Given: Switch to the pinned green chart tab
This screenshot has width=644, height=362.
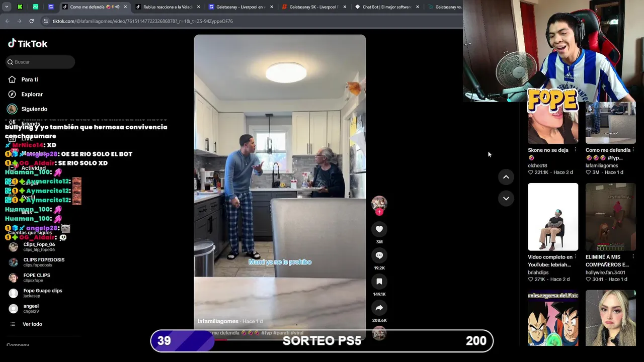Looking at the screenshot, I should [35, 7].
